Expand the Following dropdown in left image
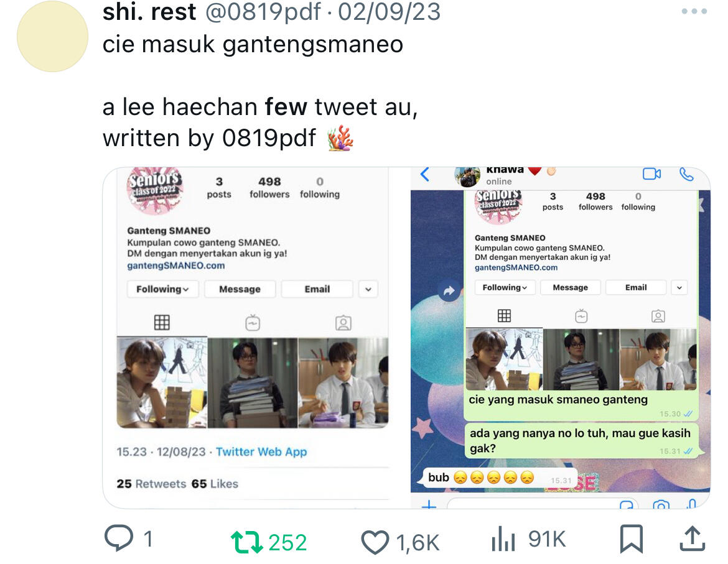The height and width of the screenshot is (564, 728). pos(162,289)
